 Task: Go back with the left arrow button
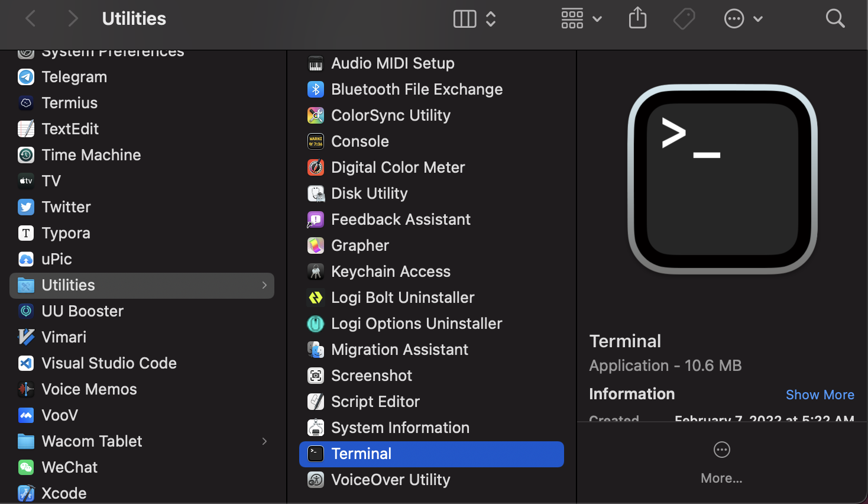(x=31, y=18)
